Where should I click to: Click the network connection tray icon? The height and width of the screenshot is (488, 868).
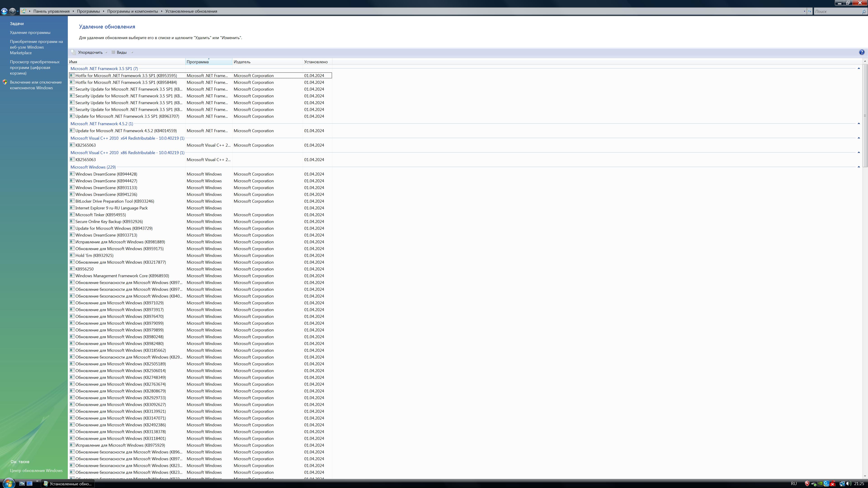pos(842,484)
